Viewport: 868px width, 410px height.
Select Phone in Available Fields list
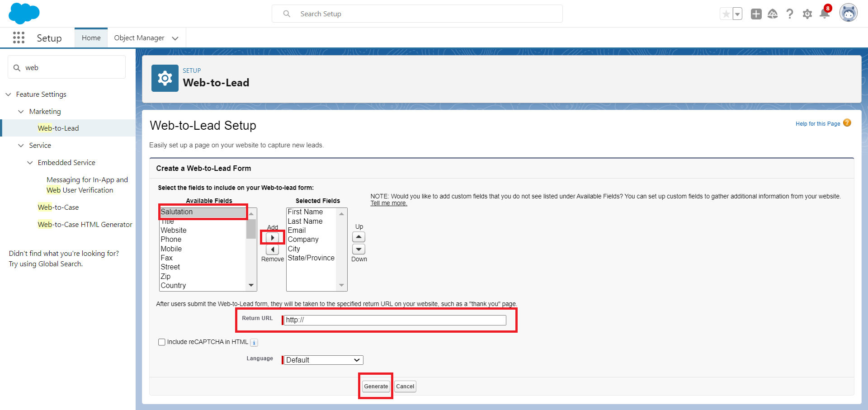171,240
